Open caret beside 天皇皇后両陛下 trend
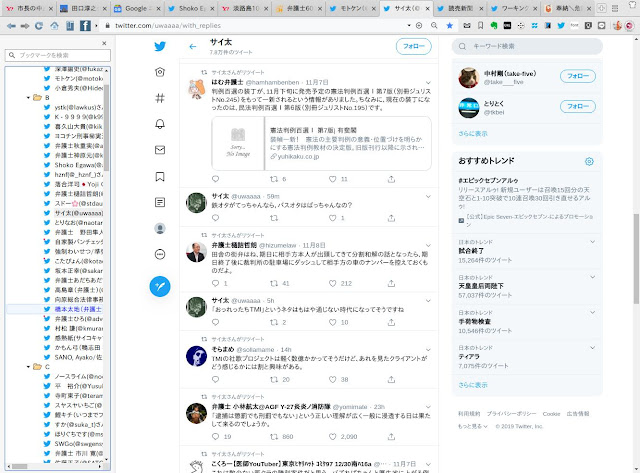This screenshot has height=473, width=640. 592,277
